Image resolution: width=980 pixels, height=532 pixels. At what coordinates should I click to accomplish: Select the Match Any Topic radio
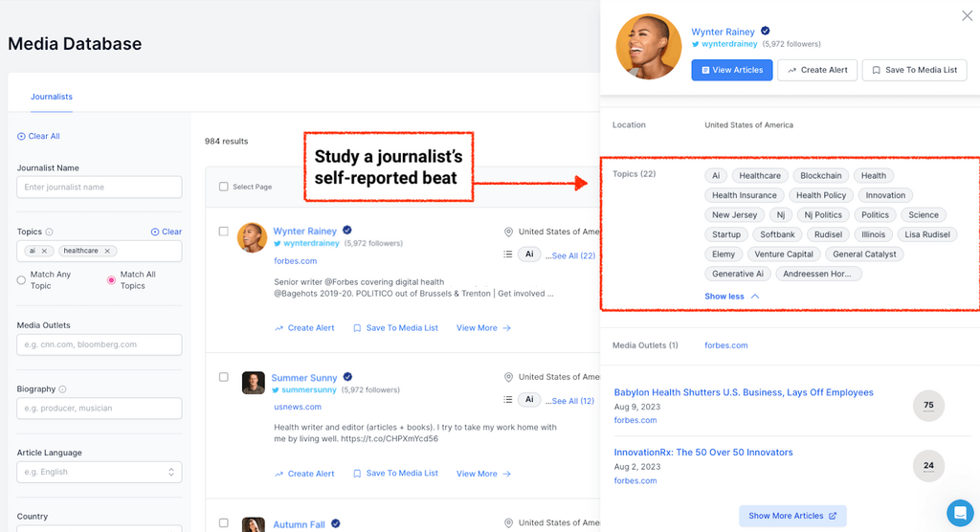[x=22, y=280]
